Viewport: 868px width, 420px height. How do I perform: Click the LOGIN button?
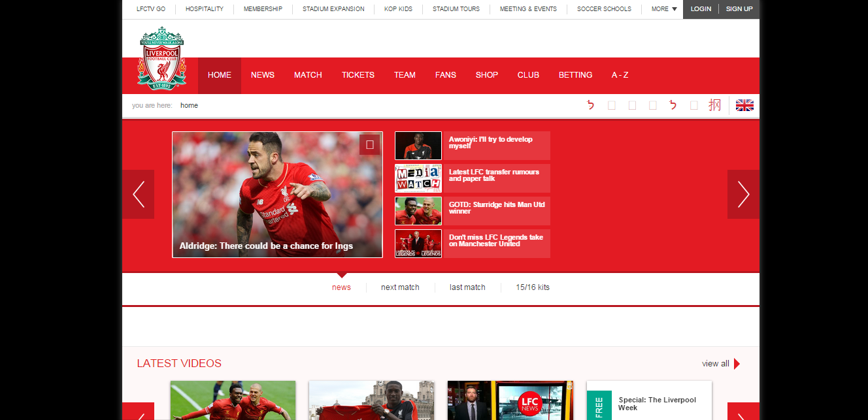click(x=701, y=9)
